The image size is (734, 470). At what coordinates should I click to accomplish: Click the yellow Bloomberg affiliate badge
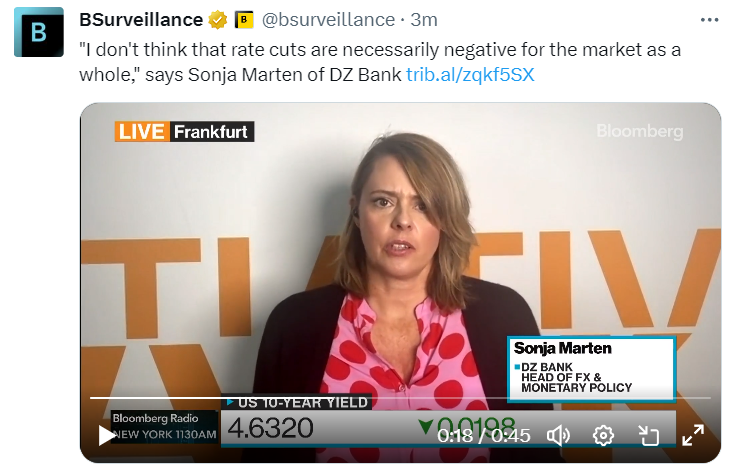243,20
